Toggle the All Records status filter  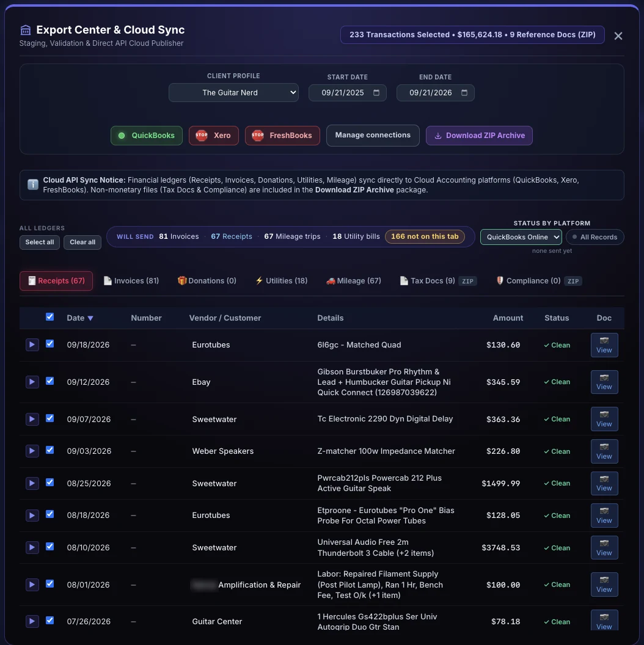[x=595, y=237]
